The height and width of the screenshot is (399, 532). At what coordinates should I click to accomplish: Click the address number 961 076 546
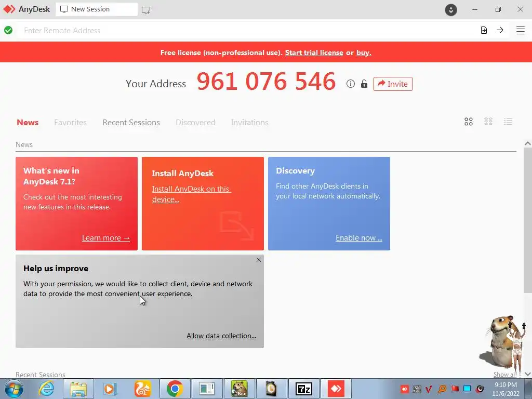pyautogui.click(x=267, y=82)
